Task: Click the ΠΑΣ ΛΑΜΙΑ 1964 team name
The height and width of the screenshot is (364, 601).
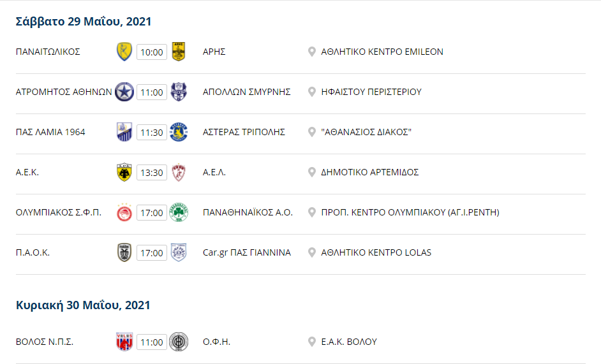Action: coord(50,132)
